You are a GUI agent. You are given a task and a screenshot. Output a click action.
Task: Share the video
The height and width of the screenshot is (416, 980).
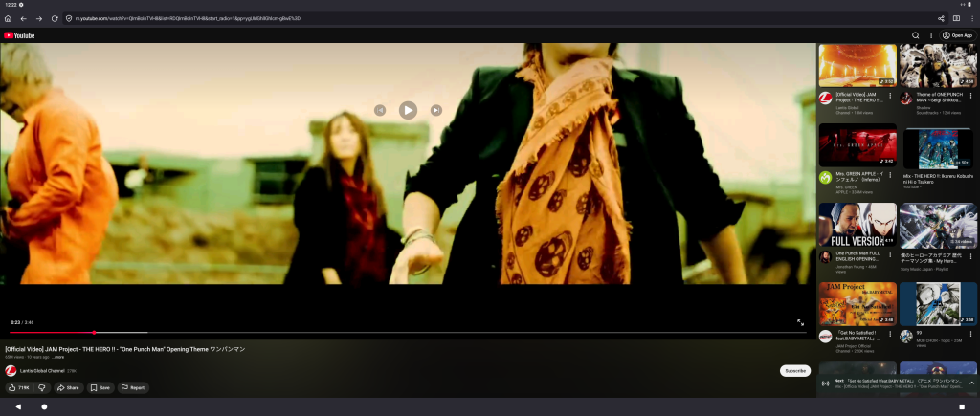[x=68, y=387]
